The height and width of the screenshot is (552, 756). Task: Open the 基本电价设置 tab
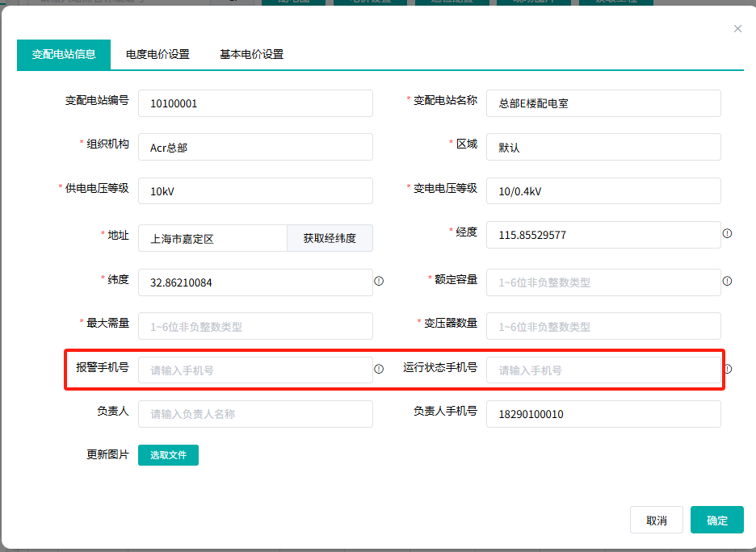coord(251,55)
